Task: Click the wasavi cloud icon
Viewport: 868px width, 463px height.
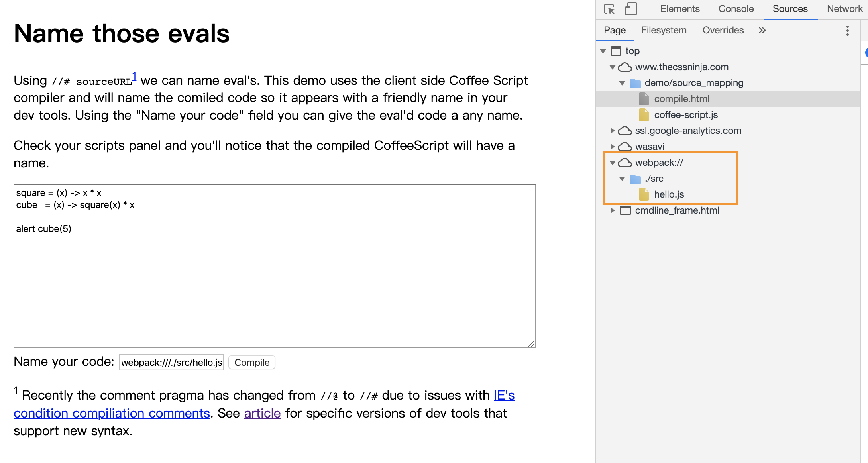Action: 625,147
